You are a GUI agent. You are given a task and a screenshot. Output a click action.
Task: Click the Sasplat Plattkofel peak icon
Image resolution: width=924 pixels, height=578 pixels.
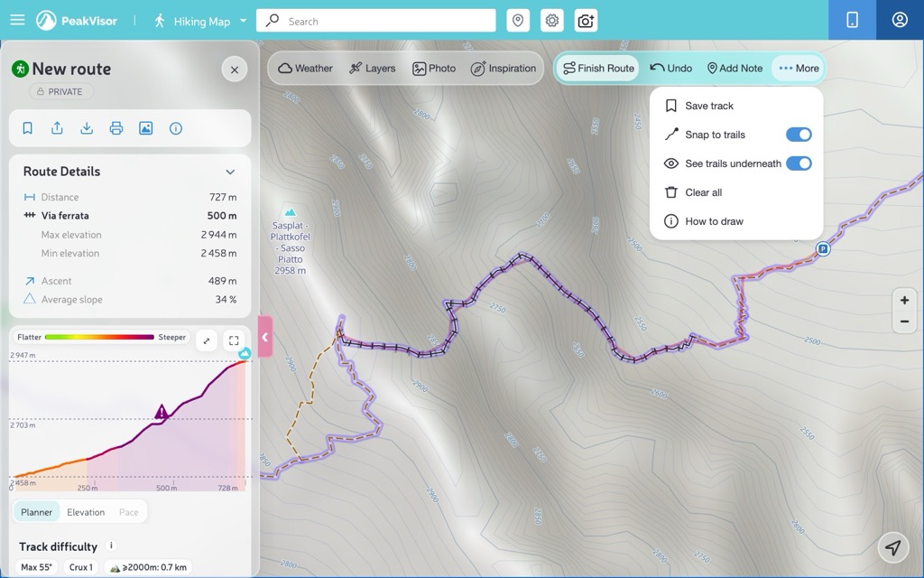290,212
